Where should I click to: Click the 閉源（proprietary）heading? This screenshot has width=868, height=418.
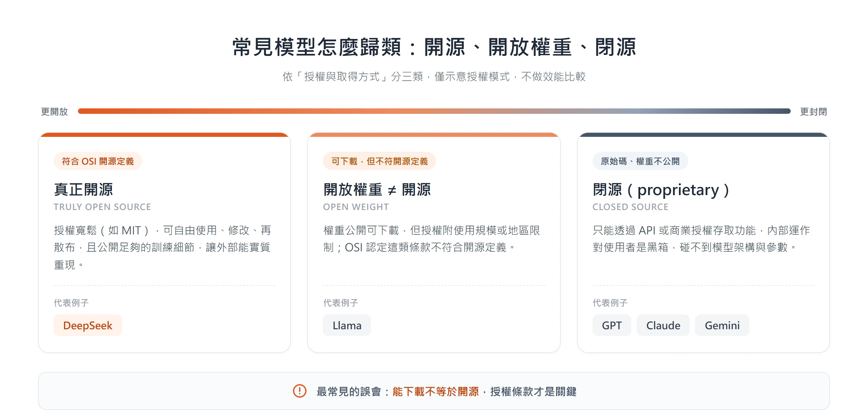click(661, 190)
